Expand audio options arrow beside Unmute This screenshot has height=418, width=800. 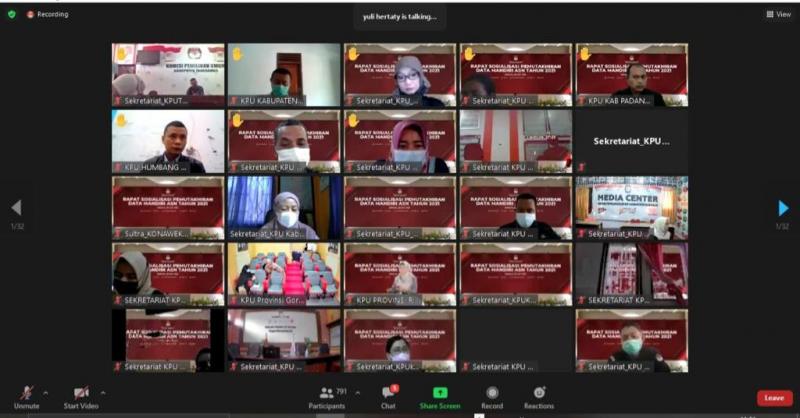[45, 393]
